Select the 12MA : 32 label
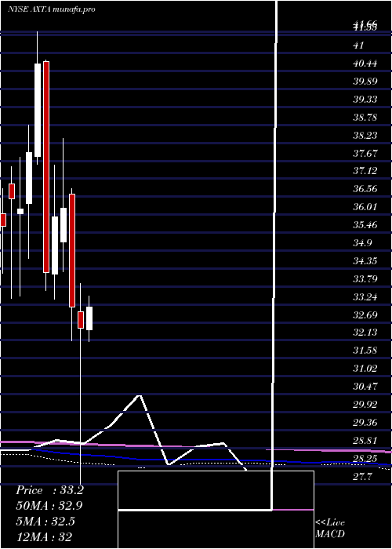The height and width of the screenshot is (549, 392). click(x=44, y=536)
